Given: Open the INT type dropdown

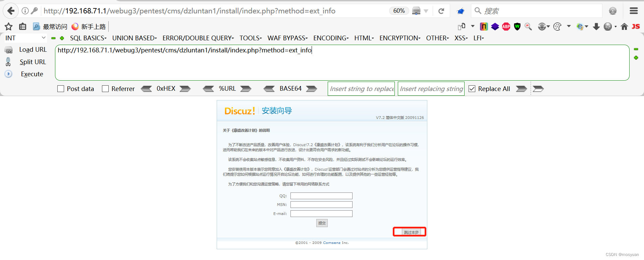Looking at the screenshot, I should pyautogui.click(x=25, y=38).
